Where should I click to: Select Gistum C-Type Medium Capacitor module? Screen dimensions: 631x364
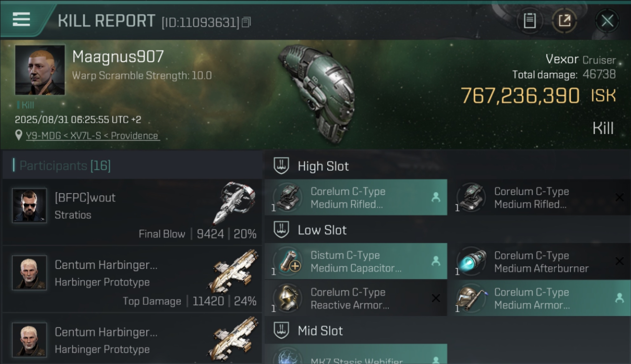click(x=356, y=262)
